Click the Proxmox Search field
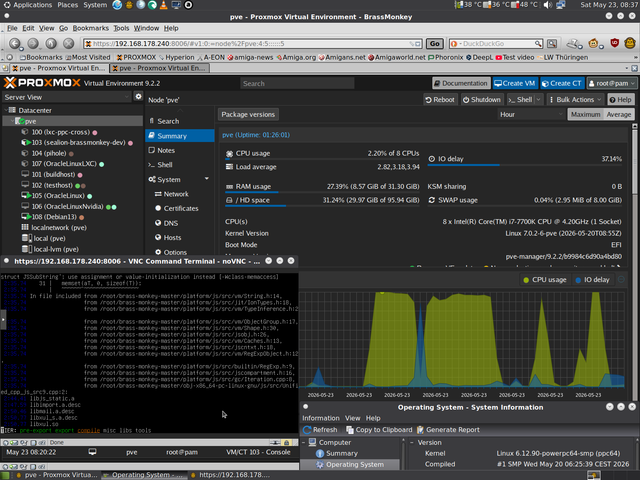Image resolution: width=640 pixels, height=480 pixels. point(297,83)
